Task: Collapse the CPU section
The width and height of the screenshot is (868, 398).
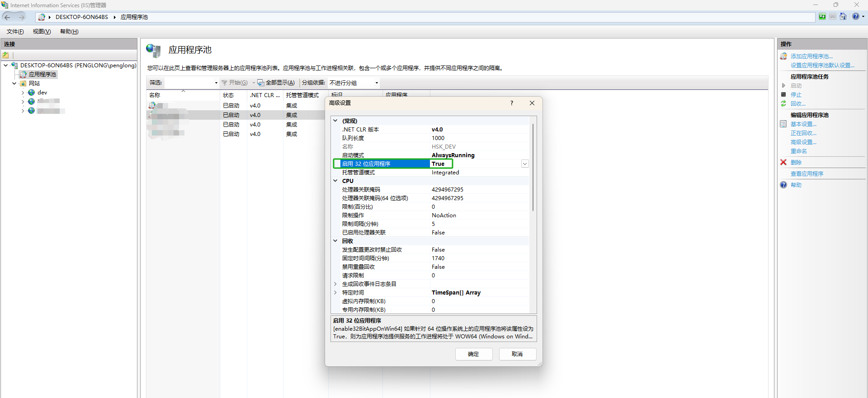Action: [x=335, y=181]
